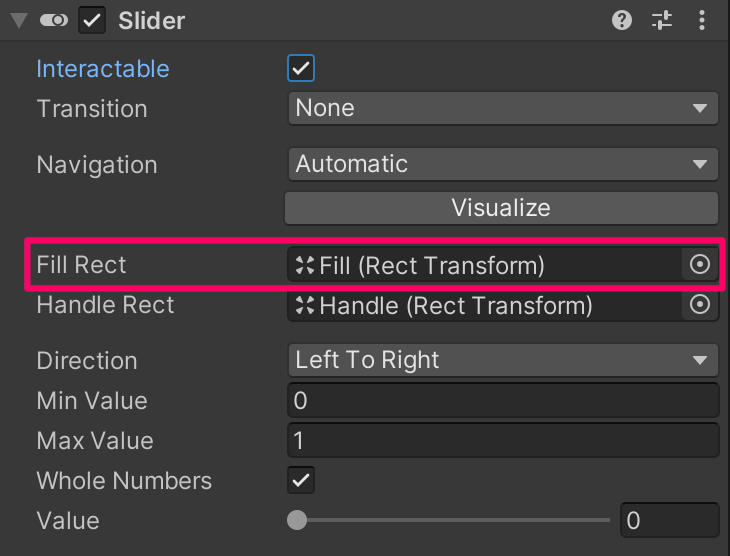Click the Visualize button
Viewport: 730px width, 556px height.
pyautogui.click(x=501, y=208)
